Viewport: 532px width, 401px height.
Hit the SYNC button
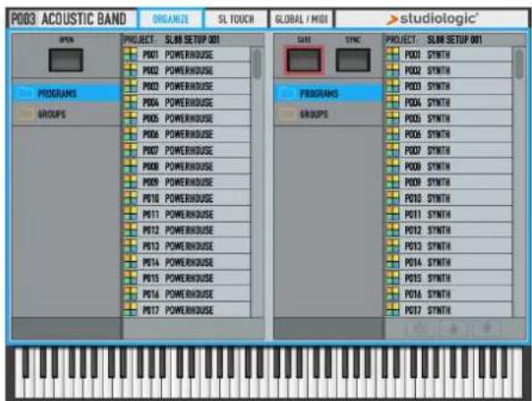point(353,60)
